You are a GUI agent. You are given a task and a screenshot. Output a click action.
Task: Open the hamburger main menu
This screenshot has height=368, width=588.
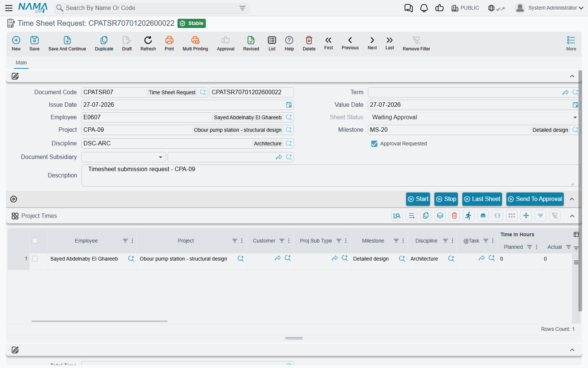coord(9,8)
